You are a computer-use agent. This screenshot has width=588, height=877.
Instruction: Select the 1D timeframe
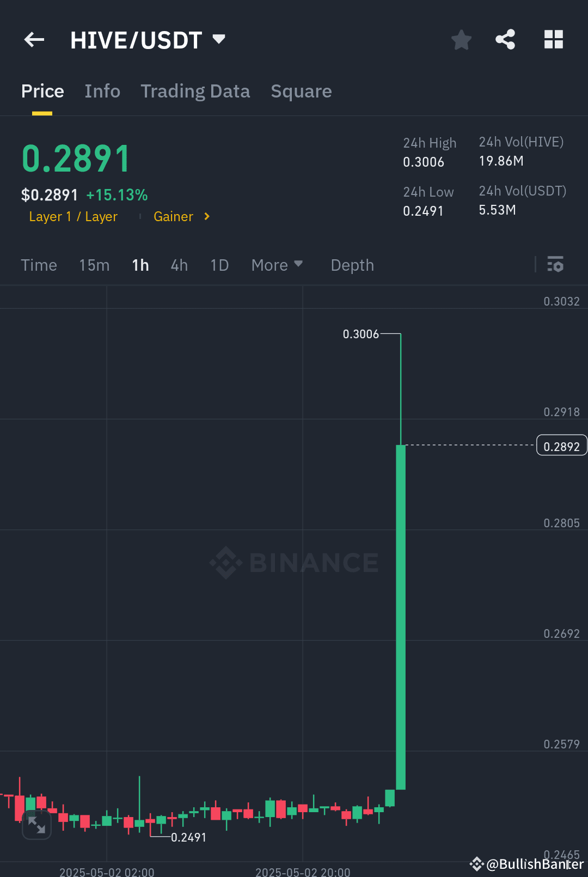tap(219, 265)
